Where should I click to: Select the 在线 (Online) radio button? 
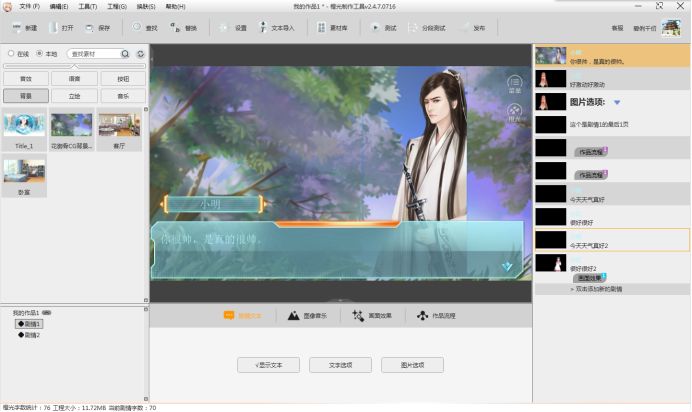coord(11,54)
